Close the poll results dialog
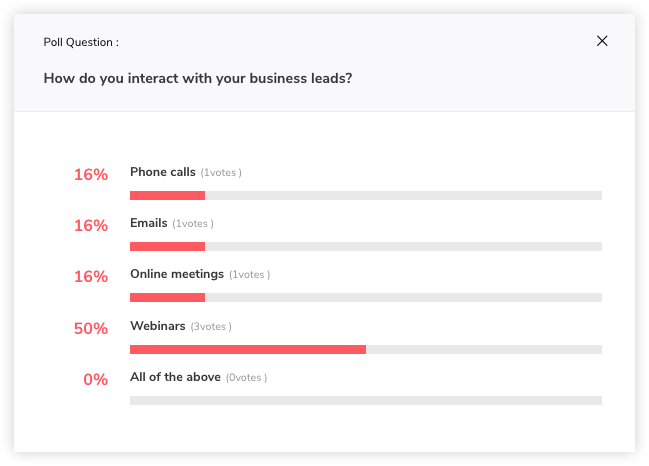Screen dimensions: 649x466 coord(602,41)
